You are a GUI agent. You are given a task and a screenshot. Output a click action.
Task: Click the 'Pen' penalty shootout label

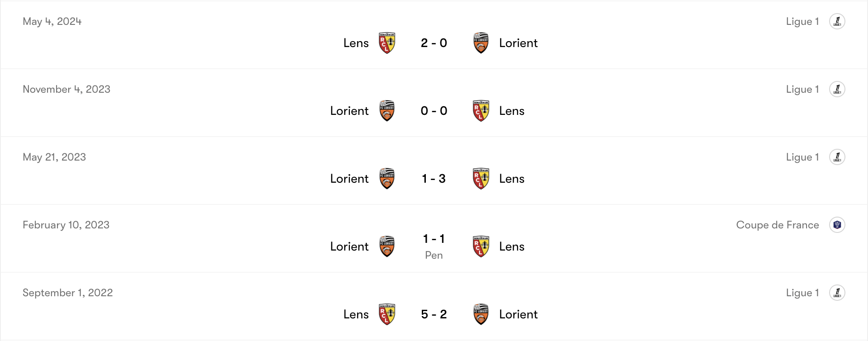(434, 255)
